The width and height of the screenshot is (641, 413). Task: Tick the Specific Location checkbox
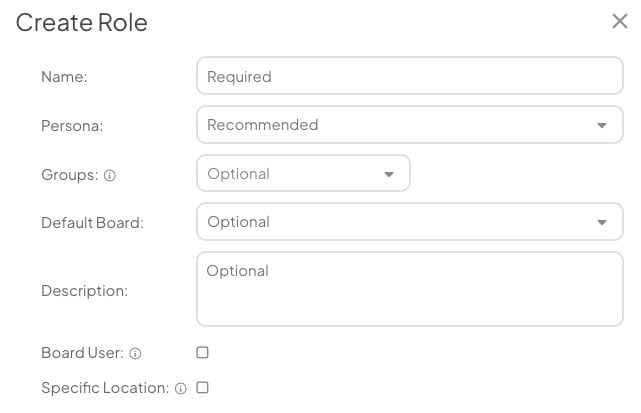tap(202, 387)
